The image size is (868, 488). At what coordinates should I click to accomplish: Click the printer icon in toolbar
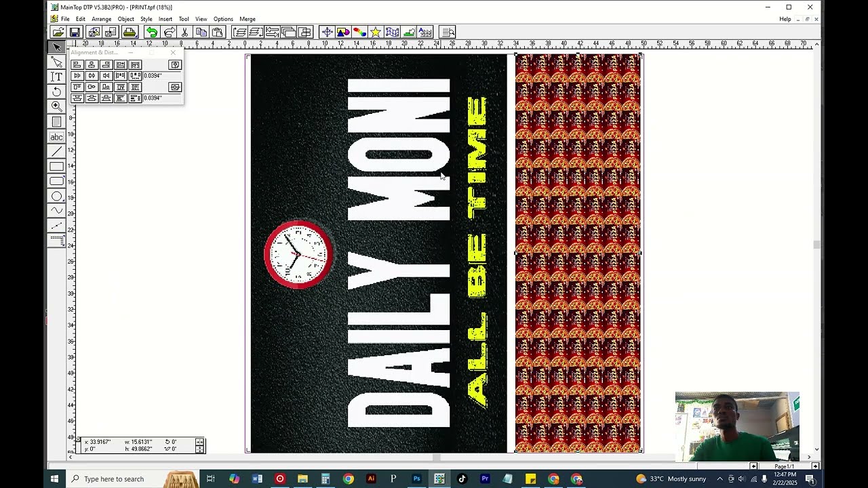click(129, 32)
